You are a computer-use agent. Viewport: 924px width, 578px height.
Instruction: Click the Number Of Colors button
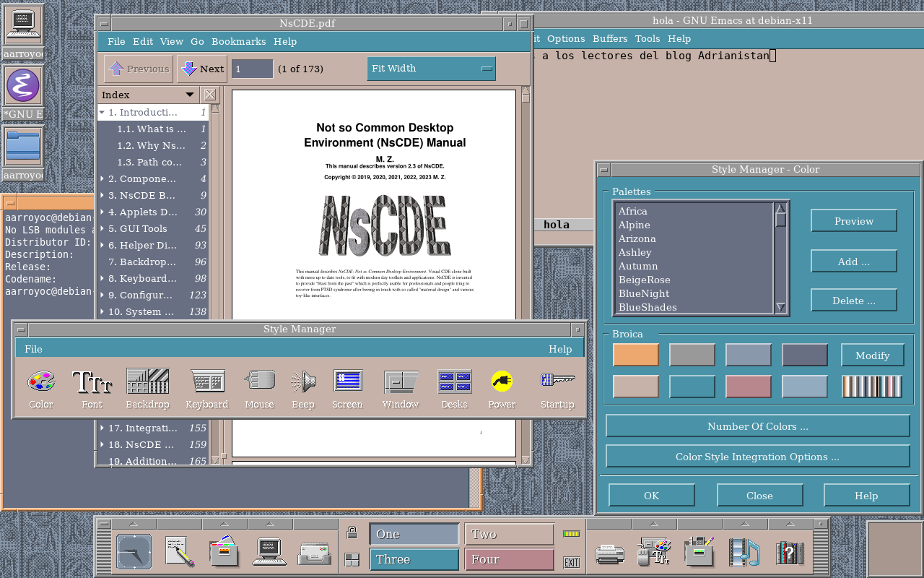pyautogui.click(x=757, y=426)
